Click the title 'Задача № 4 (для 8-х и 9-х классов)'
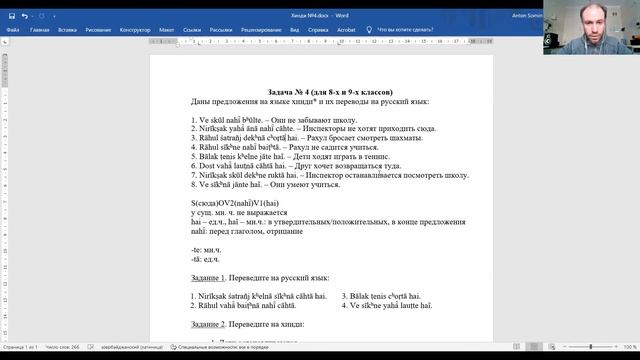The image size is (640, 360). coord(330,92)
